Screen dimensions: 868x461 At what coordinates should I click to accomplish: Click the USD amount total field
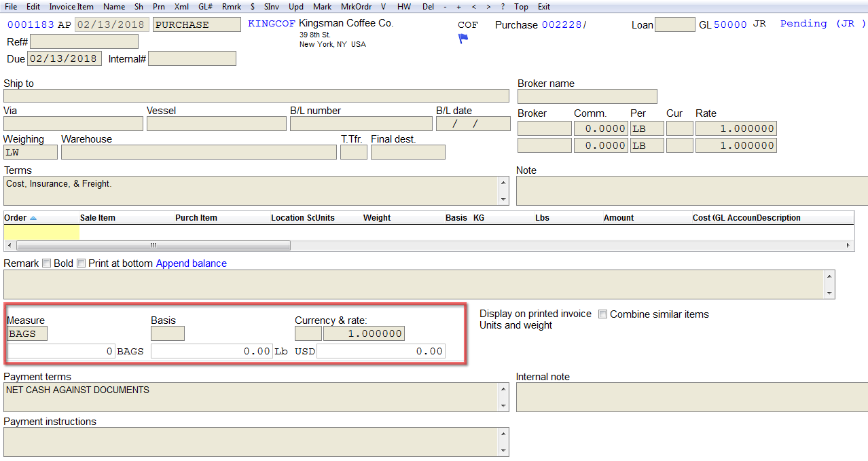[381, 351]
